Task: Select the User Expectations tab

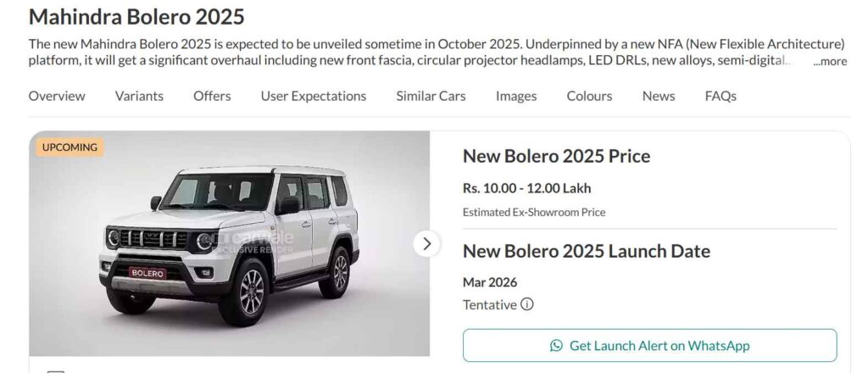Action: point(314,96)
